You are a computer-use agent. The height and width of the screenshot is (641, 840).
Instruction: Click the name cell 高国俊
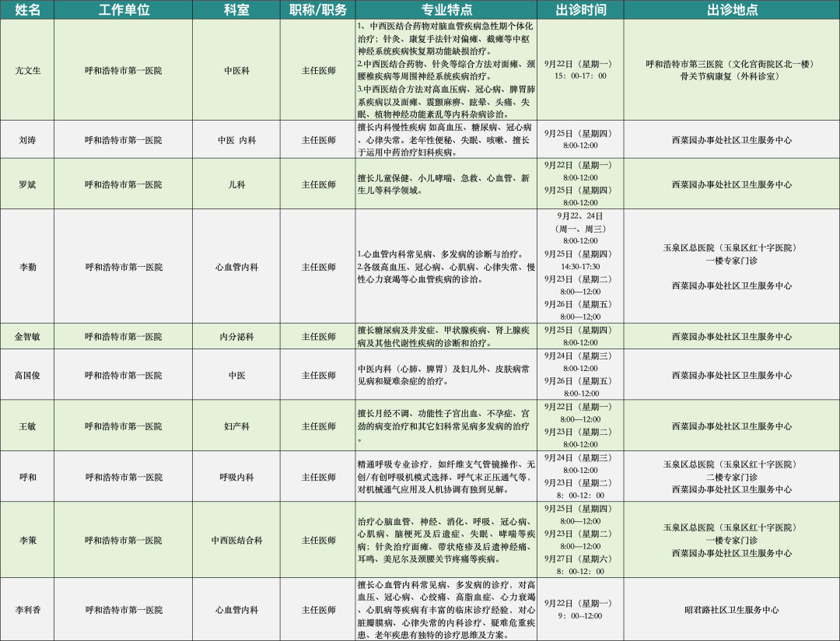click(x=27, y=375)
